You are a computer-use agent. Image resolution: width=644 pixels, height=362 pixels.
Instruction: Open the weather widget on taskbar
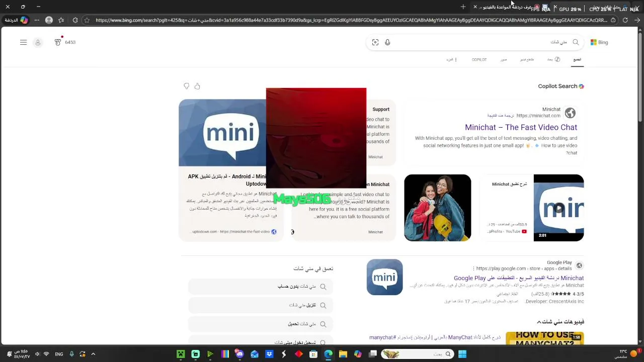tap(627, 354)
